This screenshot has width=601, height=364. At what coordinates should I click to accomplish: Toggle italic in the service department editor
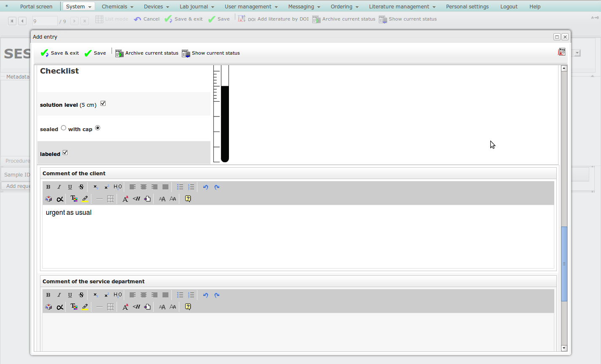(59, 295)
